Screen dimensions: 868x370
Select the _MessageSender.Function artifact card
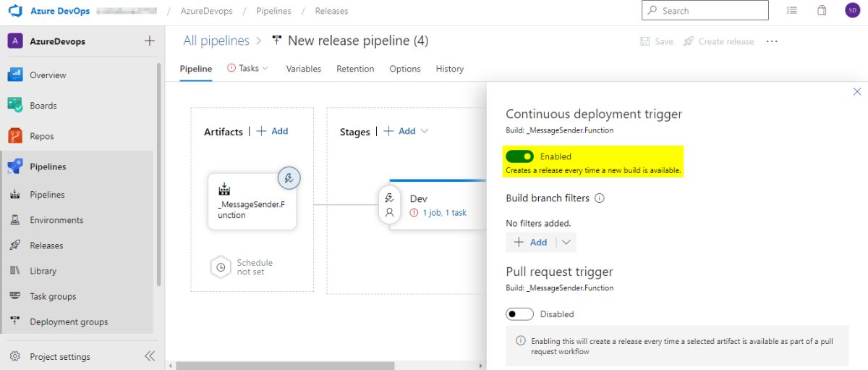tap(252, 201)
